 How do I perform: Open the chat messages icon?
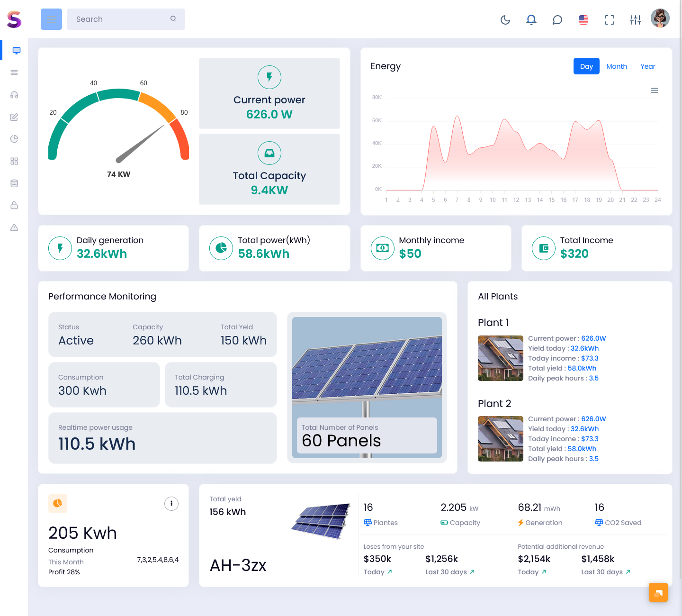[x=557, y=19]
